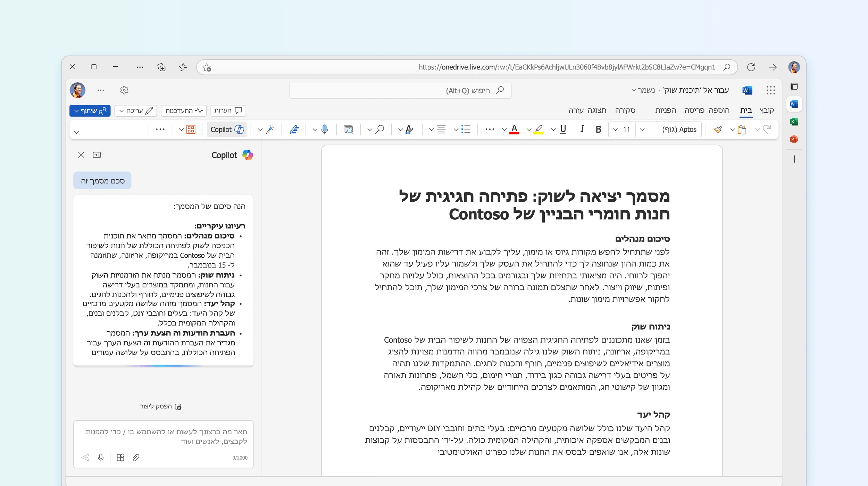Viewport: 868px width, 486px height.
Task: Click the browser refresh icon
Action: [751, 67]
